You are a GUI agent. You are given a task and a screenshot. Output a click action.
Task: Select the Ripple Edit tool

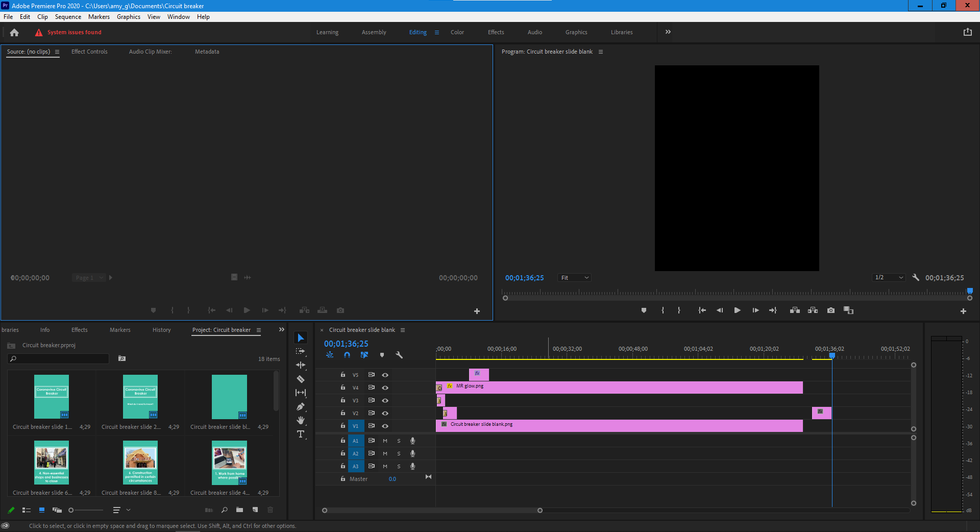(301, 365)
